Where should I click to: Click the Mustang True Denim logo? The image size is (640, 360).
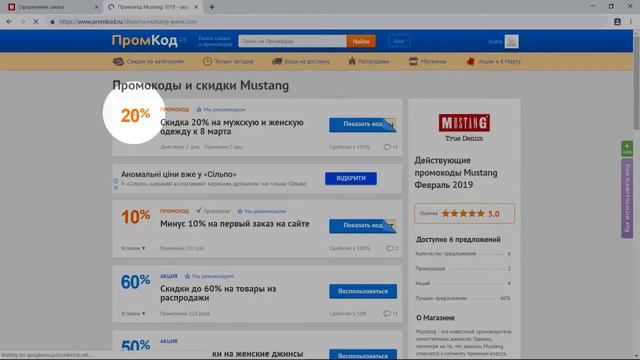[464, 128]
